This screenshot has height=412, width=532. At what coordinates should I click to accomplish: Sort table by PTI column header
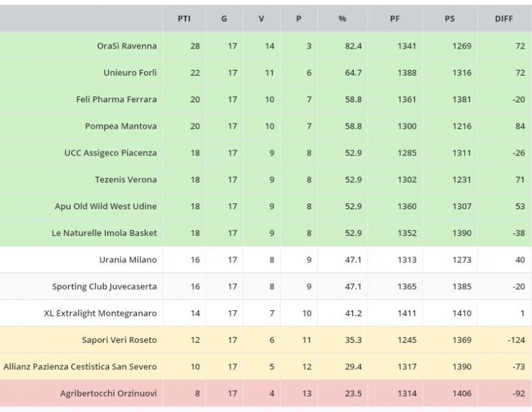pos(184,19)
